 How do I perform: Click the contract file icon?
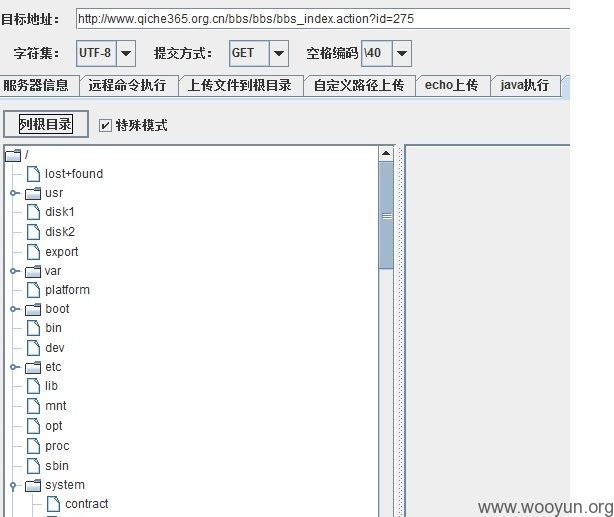53,504
